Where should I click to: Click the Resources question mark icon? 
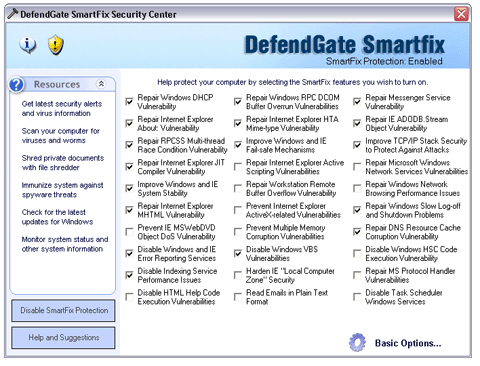[x=16, y=85]
